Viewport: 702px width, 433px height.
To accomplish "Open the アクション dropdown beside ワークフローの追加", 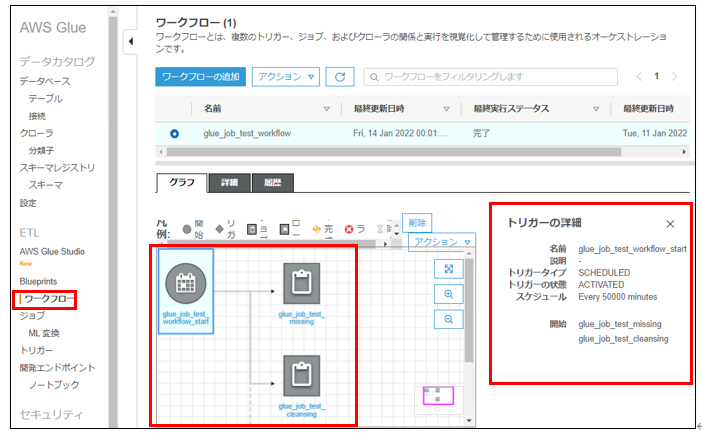I will 286,77.
